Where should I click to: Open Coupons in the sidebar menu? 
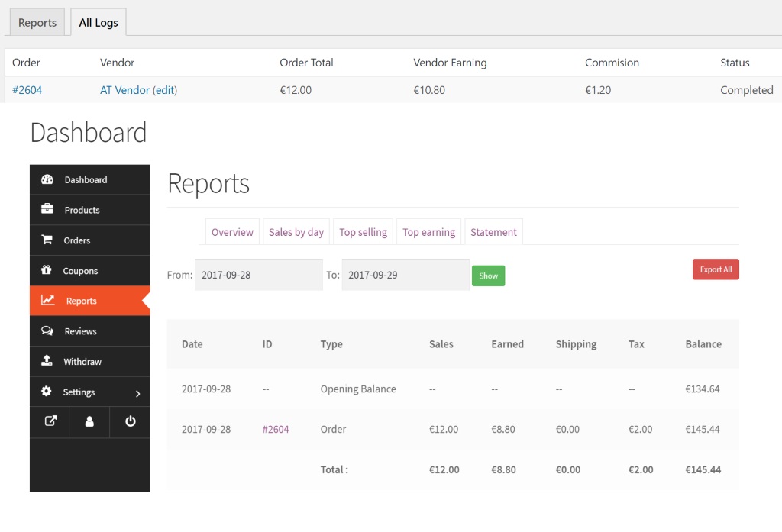90,271
